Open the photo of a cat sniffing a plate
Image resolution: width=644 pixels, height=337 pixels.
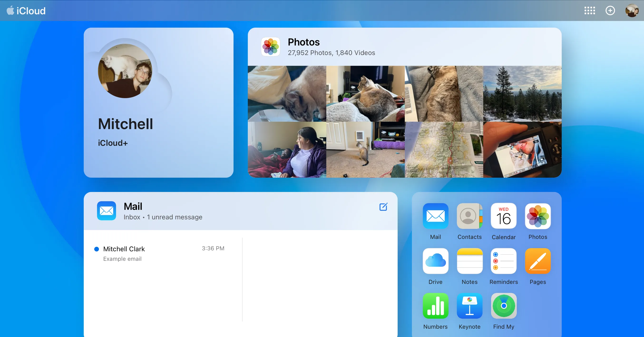[287, 94]
